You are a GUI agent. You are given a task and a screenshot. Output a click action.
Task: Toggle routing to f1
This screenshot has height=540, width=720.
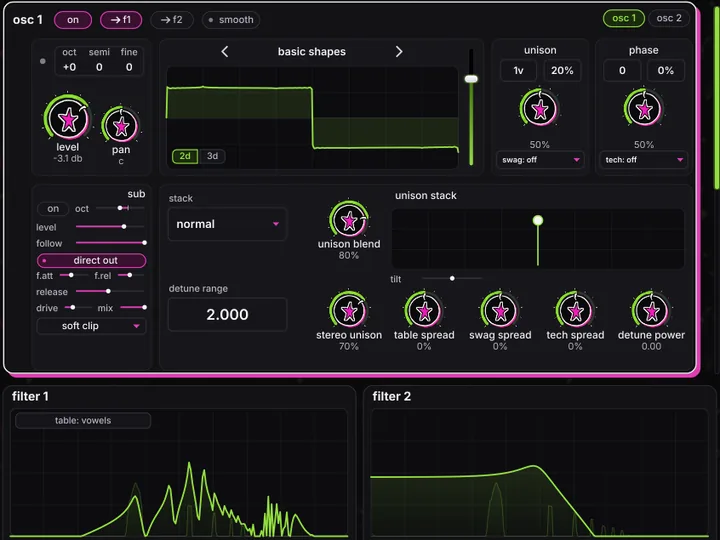(121, 20)
